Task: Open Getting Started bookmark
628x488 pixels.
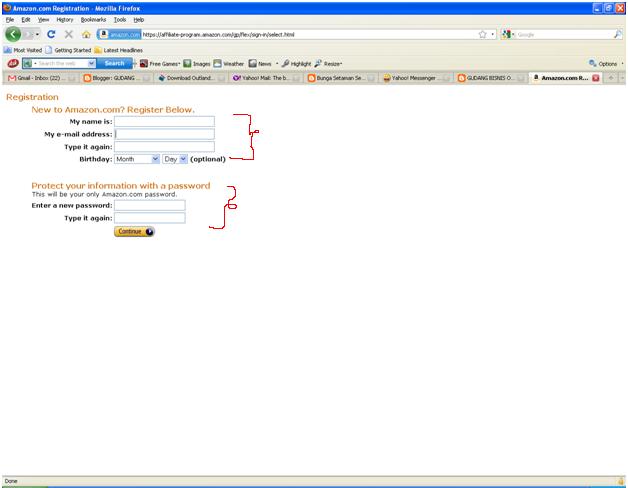Action: 68,50
